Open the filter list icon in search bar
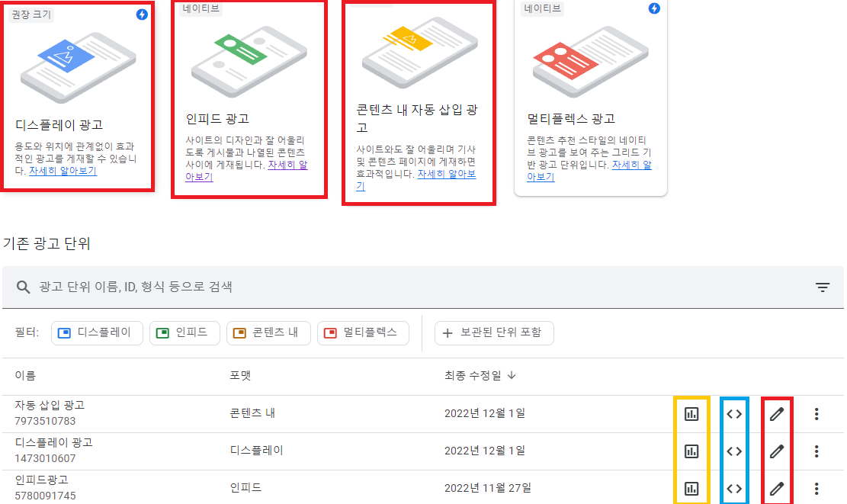Image resolution: width=847 pixels, height=504 pixels. 822,287
